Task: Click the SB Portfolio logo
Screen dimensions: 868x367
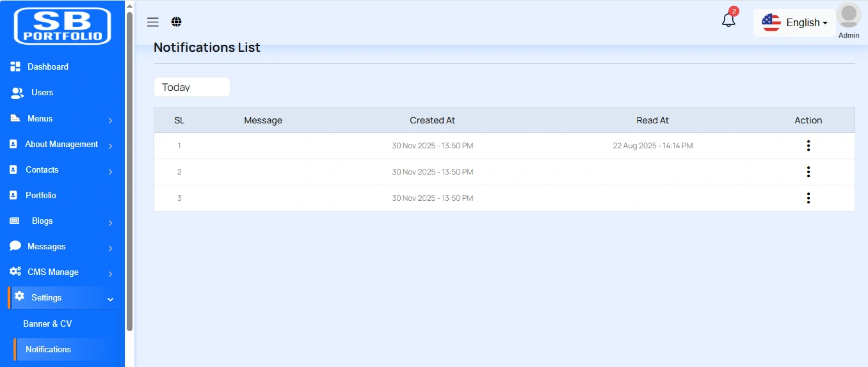Action: coord(63,26)
